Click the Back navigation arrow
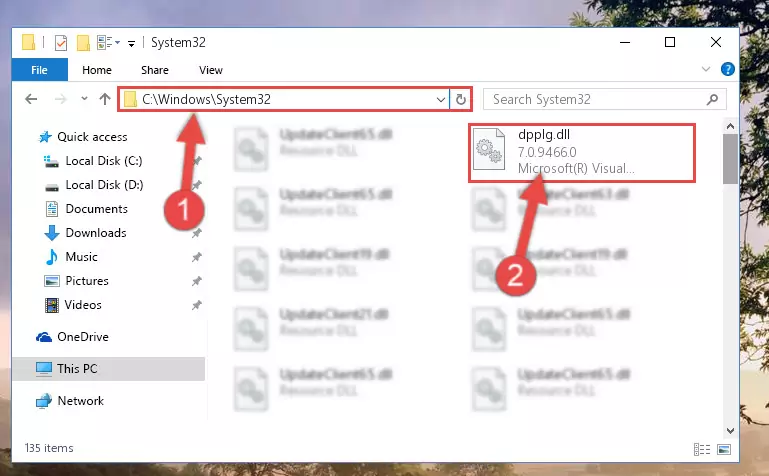The width and height of the screenshot is (769, 476). pos(31,100)
